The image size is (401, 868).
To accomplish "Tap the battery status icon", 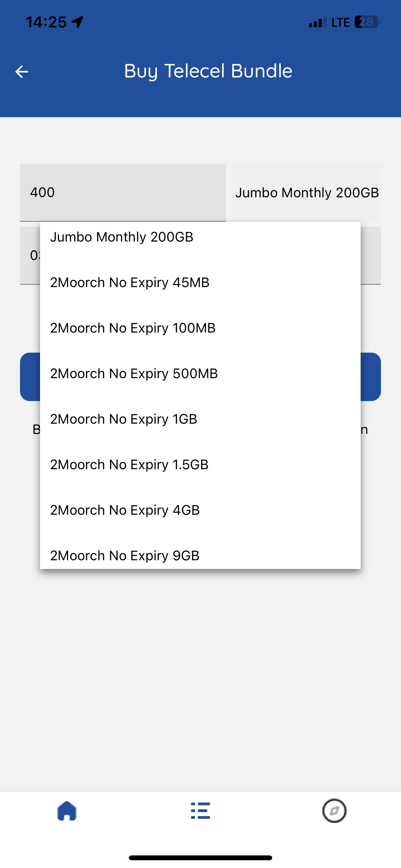I will pyautogui.click(x=367, y=22).
